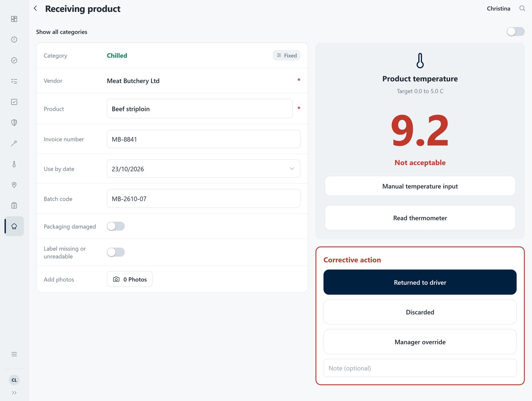Click Read thermometer button

click(420, 218)
